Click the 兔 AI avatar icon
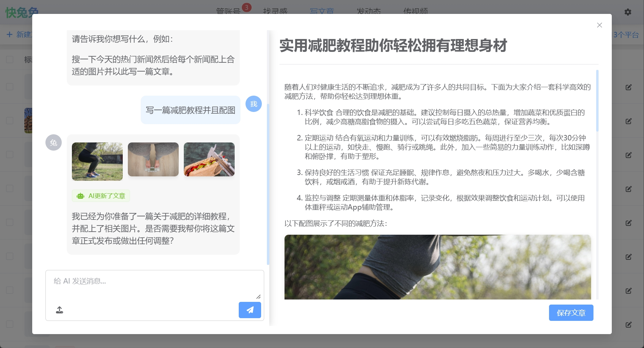The height and width of the screenshot is (348, 644). (x=54, y=142)
